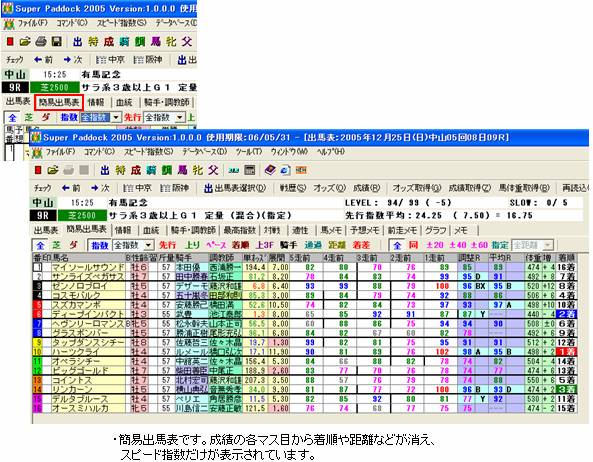Click the teal 騎 jockey icon in front window

coord(151,171)
